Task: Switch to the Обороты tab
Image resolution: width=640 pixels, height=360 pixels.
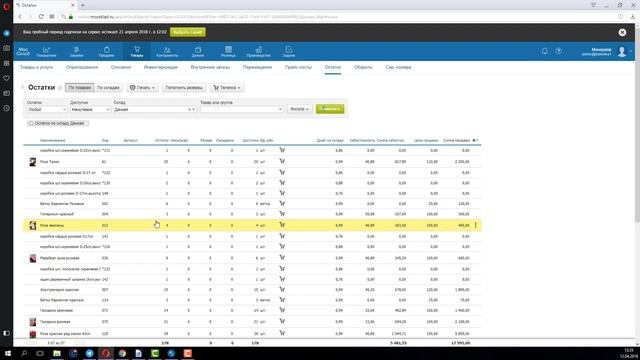Action: pyautogui.click(x=363, y=67)
